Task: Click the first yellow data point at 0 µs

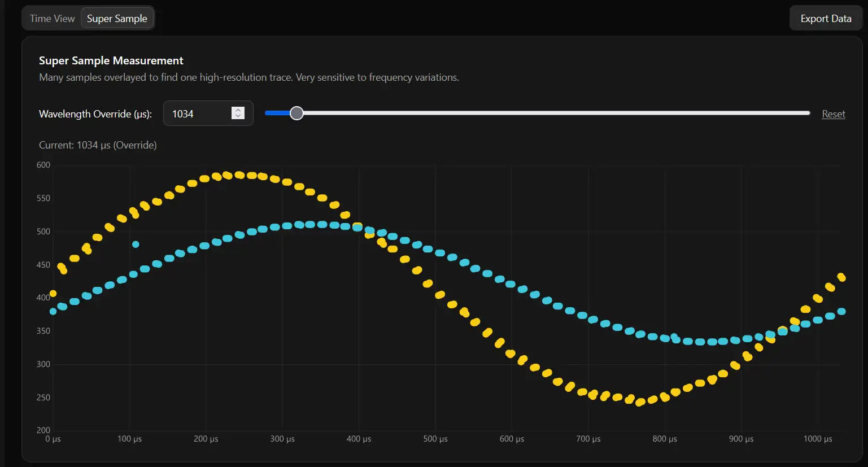Action: 53,294
